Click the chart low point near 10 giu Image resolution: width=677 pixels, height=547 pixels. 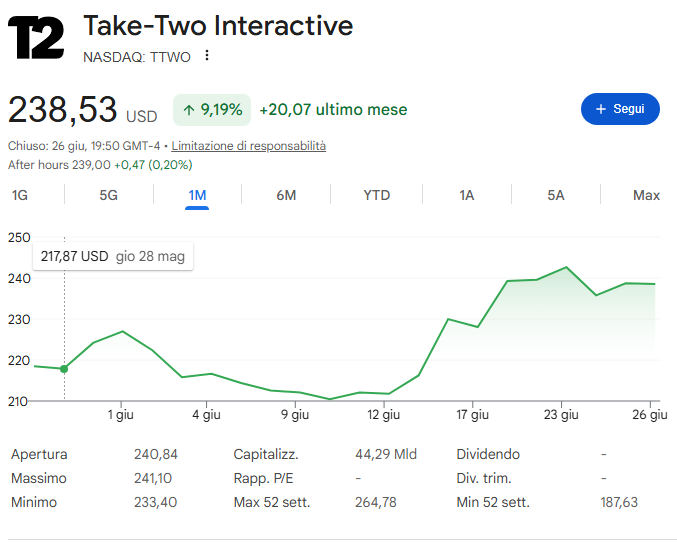click(x=330, y=399)
